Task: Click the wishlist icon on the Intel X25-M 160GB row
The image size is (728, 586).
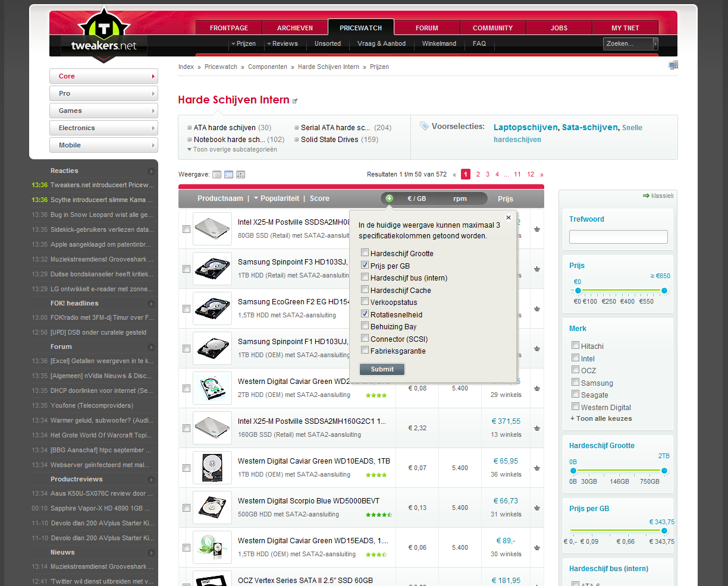Action: coord(536,429)
